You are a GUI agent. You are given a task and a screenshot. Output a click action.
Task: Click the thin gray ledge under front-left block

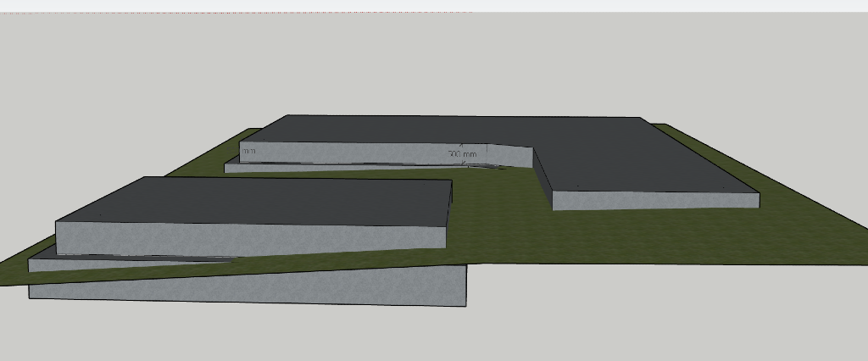(x=127, y=264)
